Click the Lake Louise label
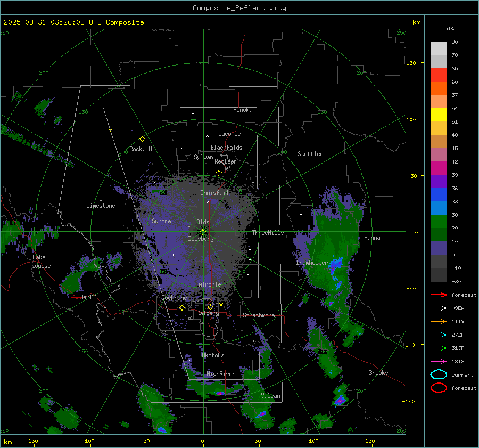Image resolution: width=479 pixels, height=448 pixels. pyautogui.click(x=41, y=262)
